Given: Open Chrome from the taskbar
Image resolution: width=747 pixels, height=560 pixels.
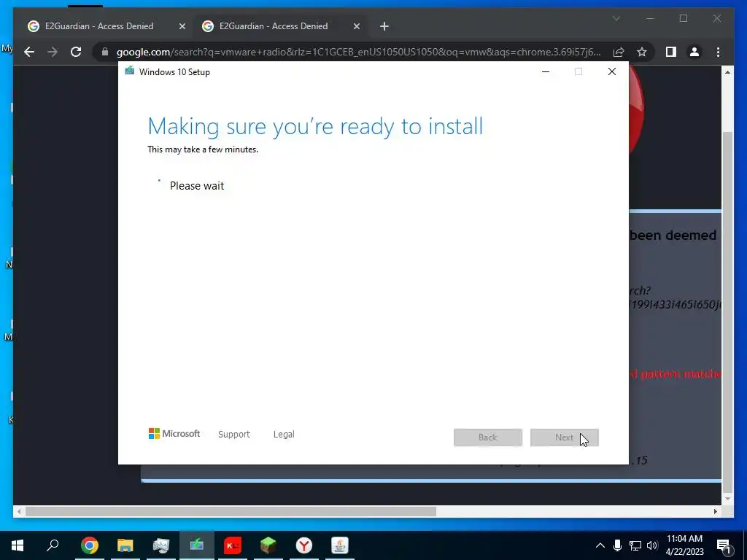Looking at the screenshot, I should pos(90,545).
